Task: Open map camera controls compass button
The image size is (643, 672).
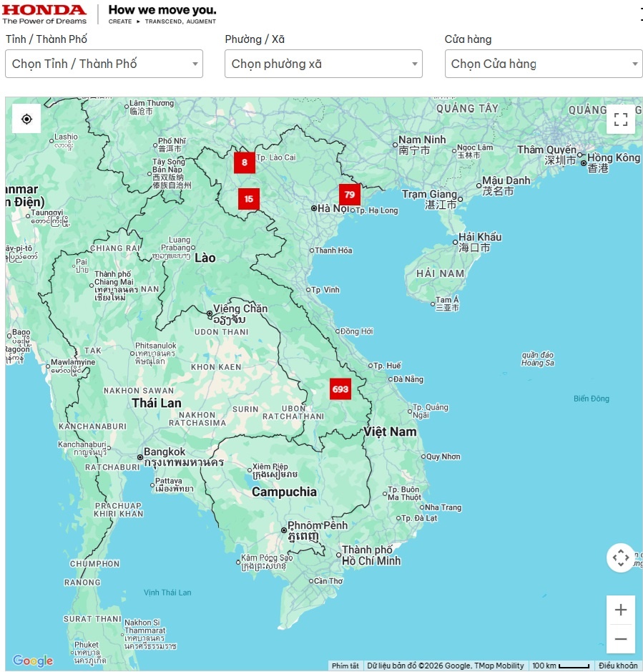Action: 620,557
